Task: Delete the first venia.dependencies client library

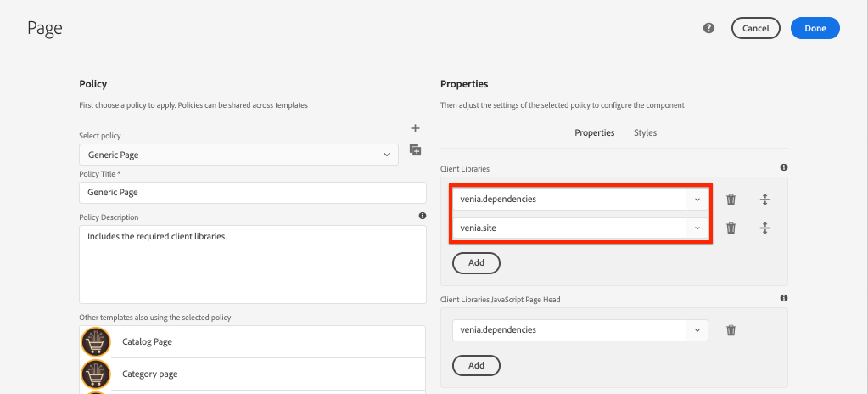Action: [x=731, y=200]
